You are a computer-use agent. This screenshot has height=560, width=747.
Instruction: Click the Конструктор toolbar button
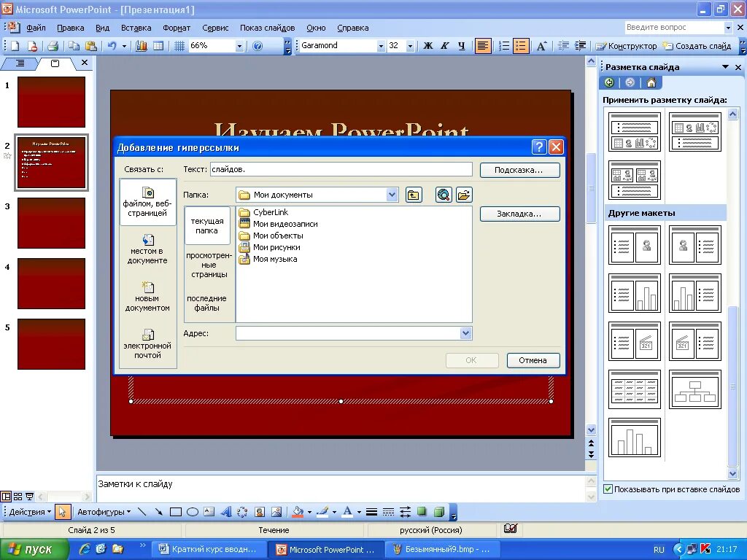point(627,46)
